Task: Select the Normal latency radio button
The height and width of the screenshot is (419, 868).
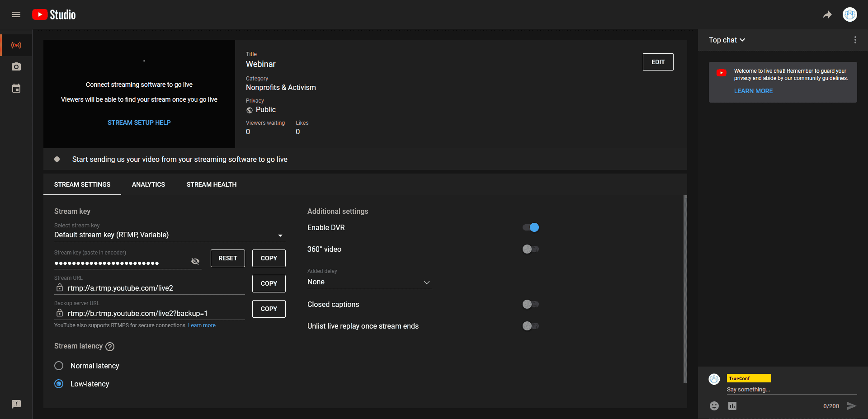Action: pos(59,366)
